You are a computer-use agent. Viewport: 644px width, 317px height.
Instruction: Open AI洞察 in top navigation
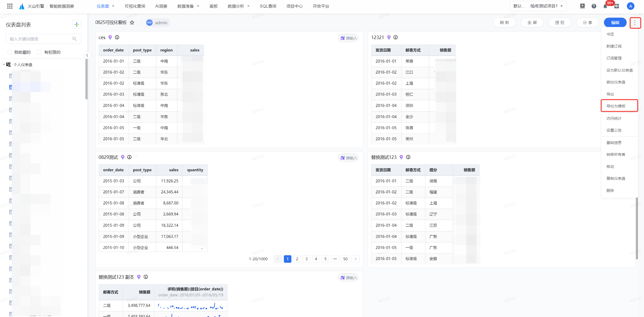pyautogui.click(x=161, y=6)
